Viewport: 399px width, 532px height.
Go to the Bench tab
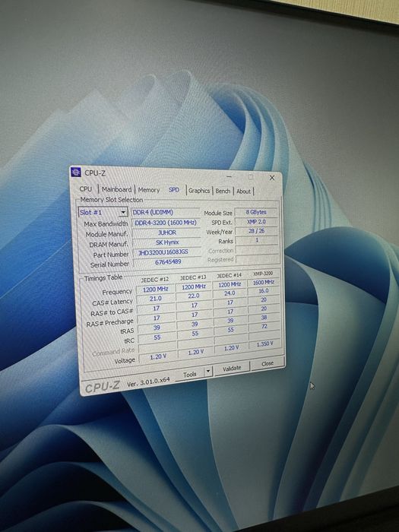[223, 191]
